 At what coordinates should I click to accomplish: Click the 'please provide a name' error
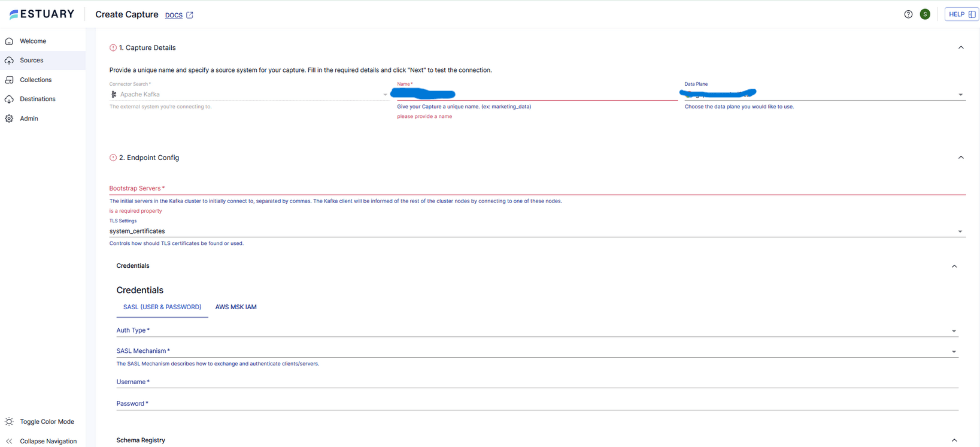click(x=424, y=117)
